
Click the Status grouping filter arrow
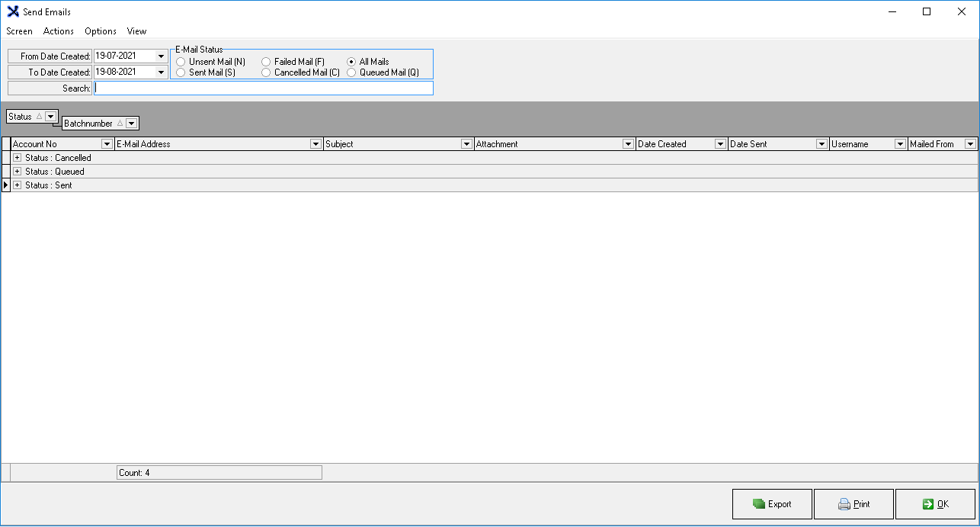[50, 117]
